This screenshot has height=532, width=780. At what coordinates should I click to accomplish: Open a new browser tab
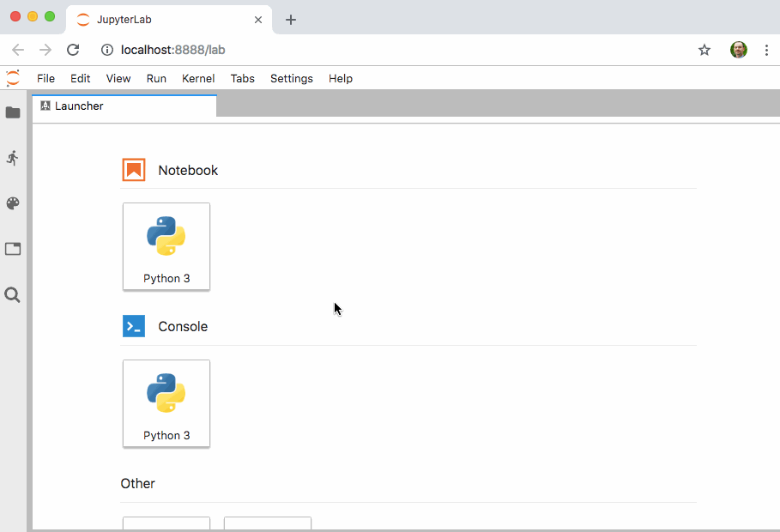(291, 20)
